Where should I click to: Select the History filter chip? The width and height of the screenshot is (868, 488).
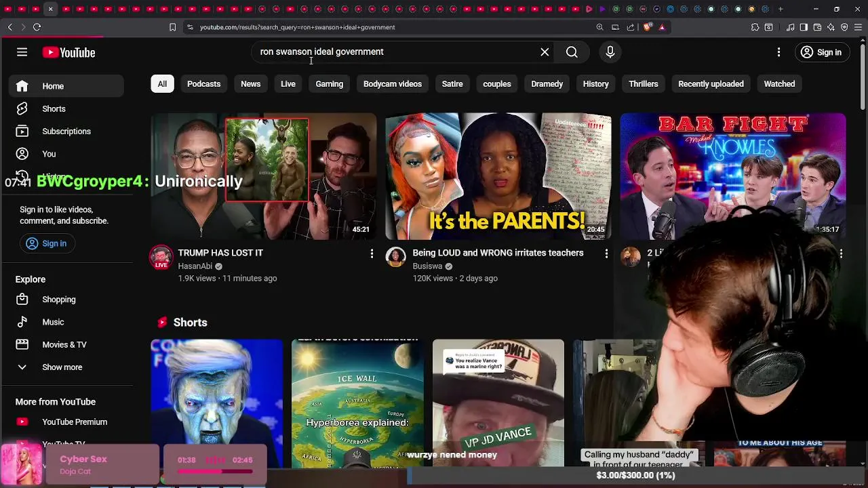click(595, 84)
